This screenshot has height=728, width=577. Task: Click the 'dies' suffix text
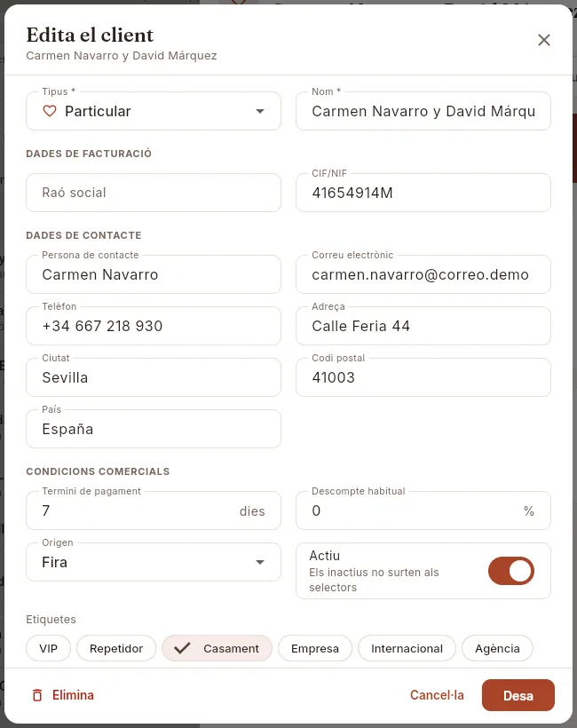coord(252,511)
